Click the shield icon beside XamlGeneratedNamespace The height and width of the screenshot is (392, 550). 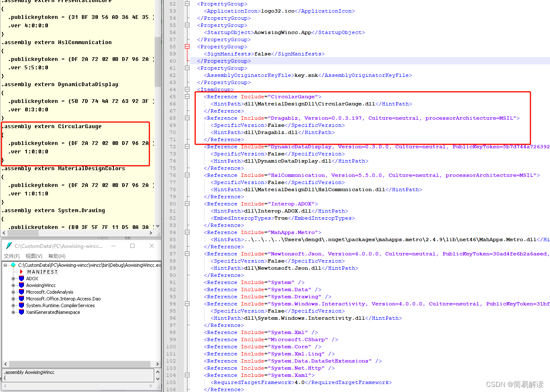tap(21, 312)
